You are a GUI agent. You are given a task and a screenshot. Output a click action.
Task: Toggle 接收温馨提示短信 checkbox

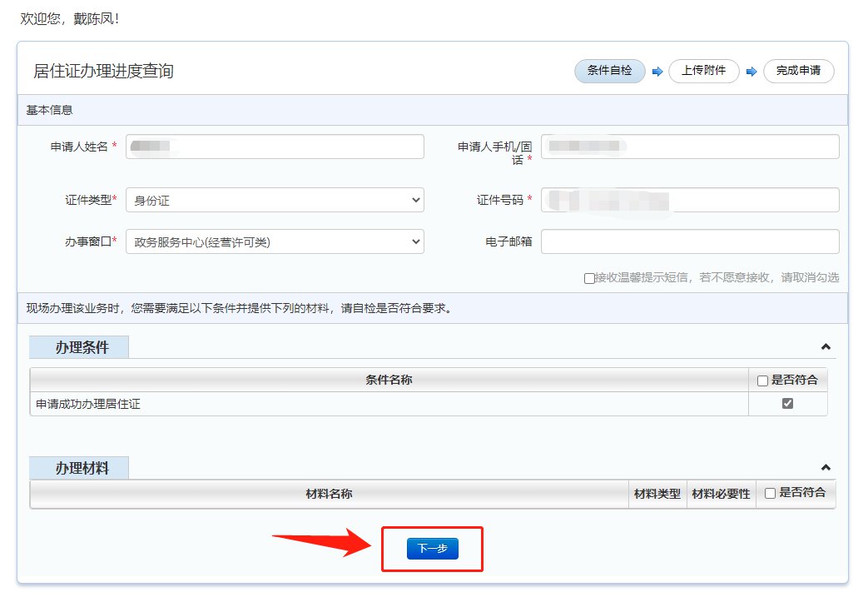coord(589,278)
